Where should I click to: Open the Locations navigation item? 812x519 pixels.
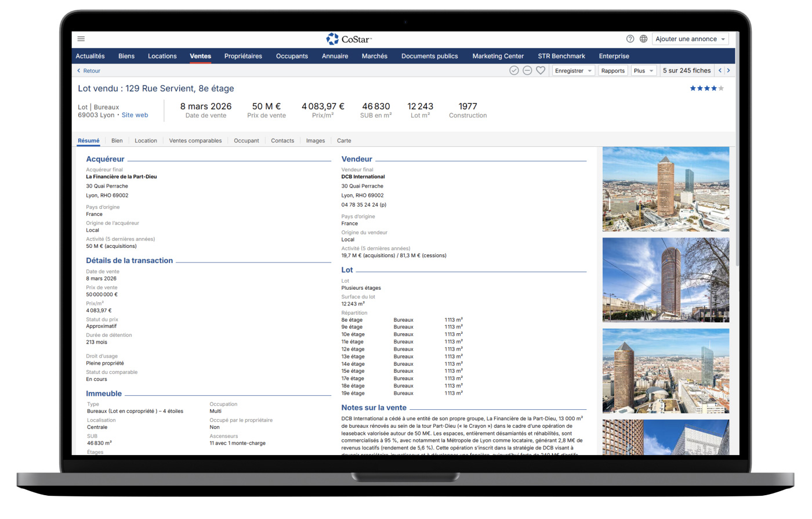[x=162, y=56]
